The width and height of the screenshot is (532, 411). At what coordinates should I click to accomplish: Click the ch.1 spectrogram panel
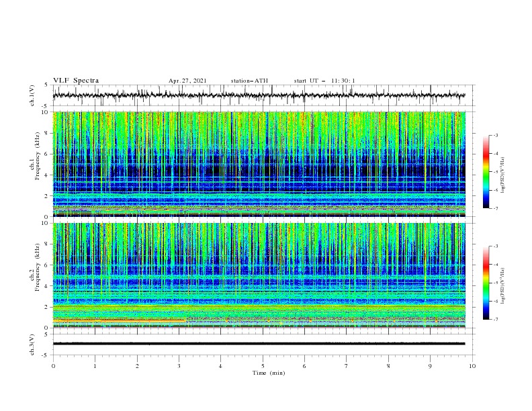tap(259, 164)
